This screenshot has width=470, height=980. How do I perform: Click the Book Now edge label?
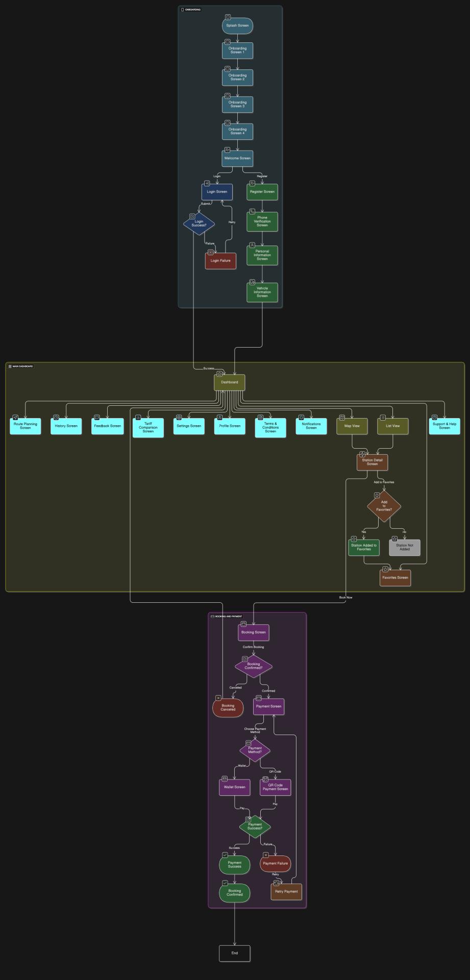pyautogui.click(x=345, y=597)
